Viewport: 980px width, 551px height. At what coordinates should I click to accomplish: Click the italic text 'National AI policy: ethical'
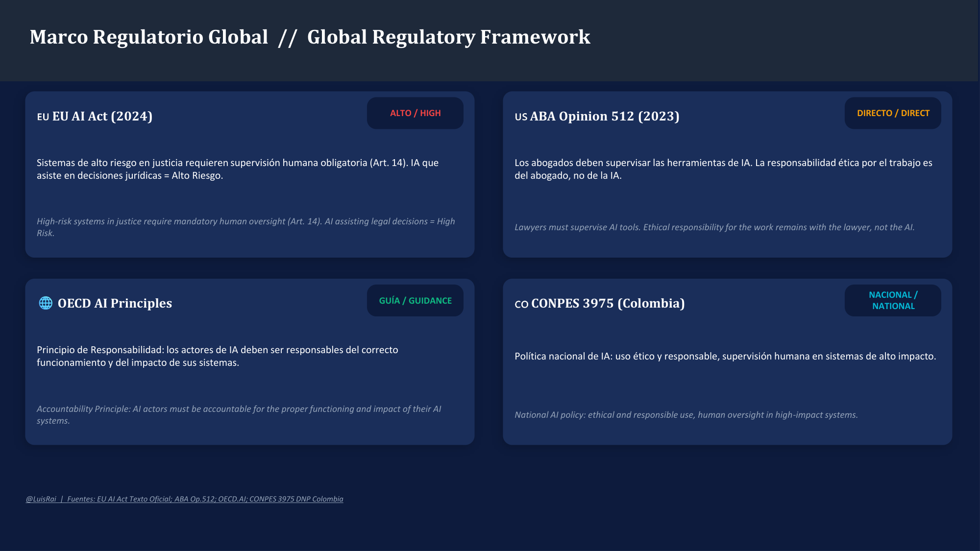coord(686,415)
